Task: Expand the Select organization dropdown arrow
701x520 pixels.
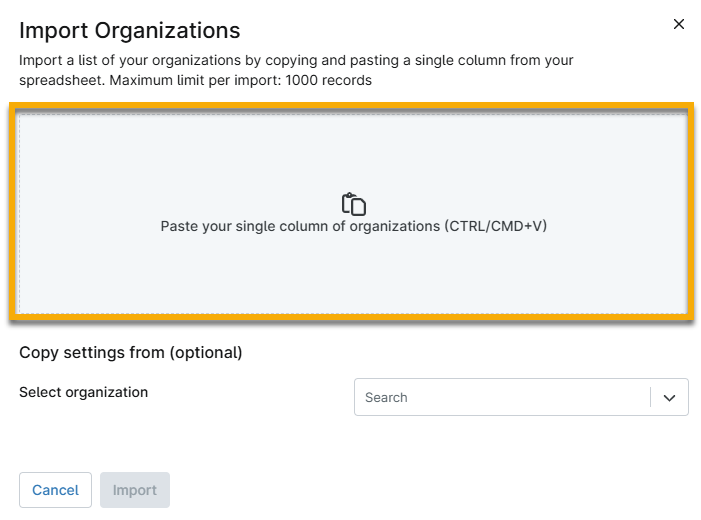Action: click(x=670, y=398)
